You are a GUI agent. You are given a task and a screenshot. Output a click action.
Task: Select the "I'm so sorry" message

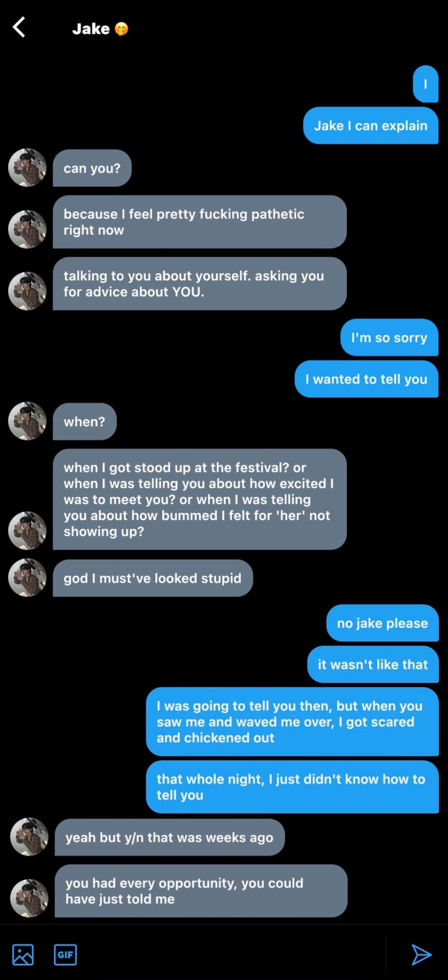(389, 337)
